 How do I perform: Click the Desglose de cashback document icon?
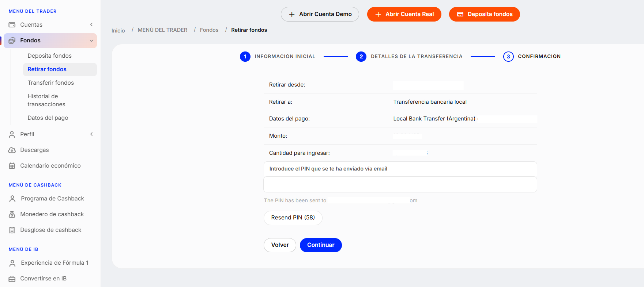12,230
